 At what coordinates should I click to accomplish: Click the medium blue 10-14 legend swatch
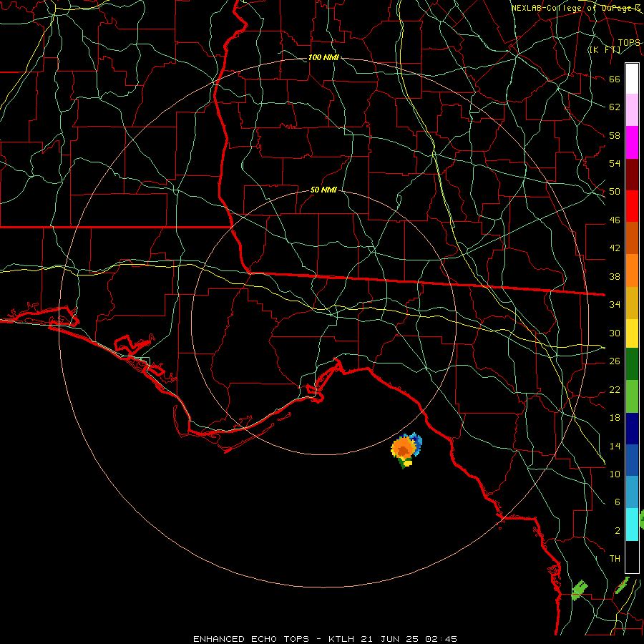632,460
